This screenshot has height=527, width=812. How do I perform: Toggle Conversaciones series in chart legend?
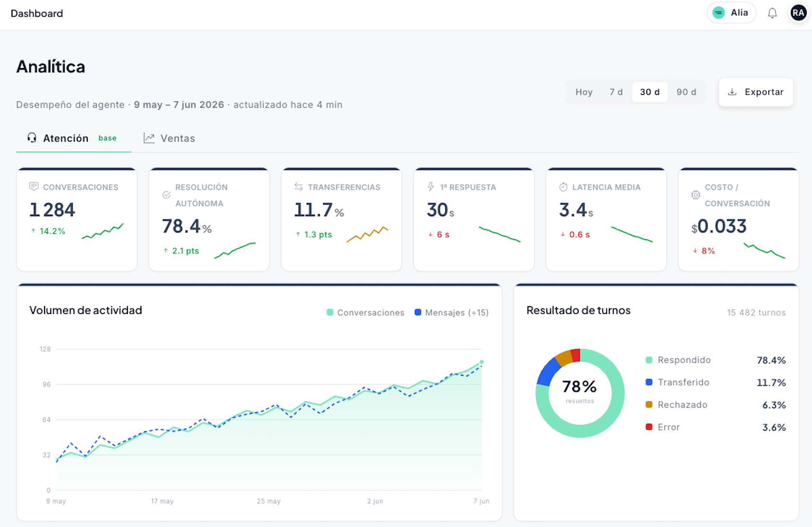click(365, 312)
